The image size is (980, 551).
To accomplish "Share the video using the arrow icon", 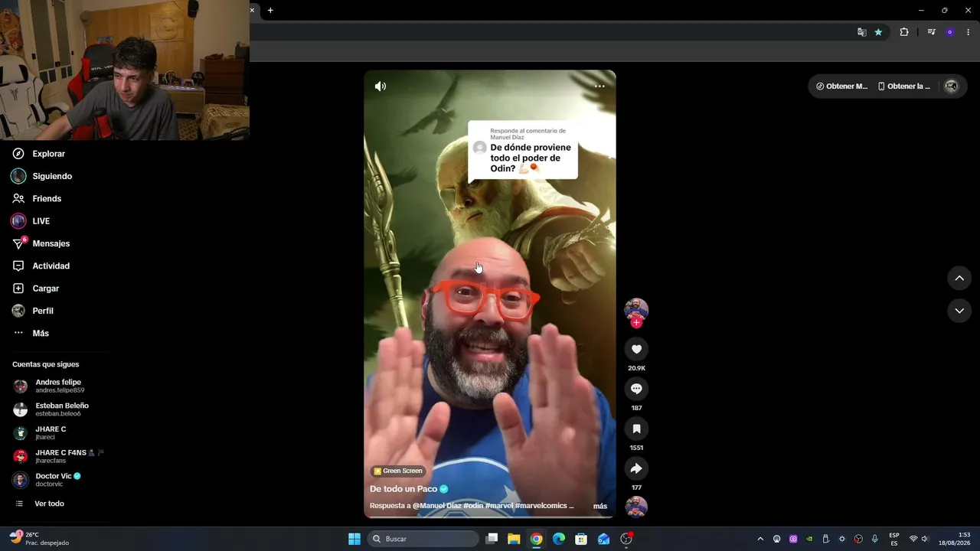I will point(636,468).
